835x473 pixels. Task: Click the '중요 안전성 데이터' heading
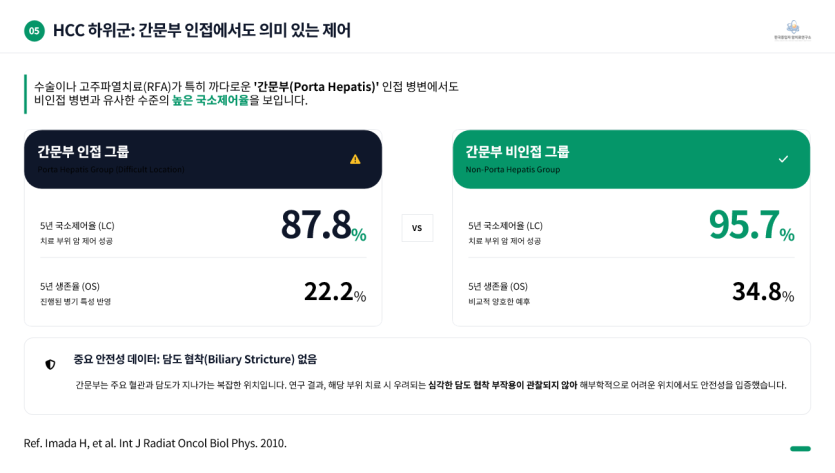click(x=195, y=359)
